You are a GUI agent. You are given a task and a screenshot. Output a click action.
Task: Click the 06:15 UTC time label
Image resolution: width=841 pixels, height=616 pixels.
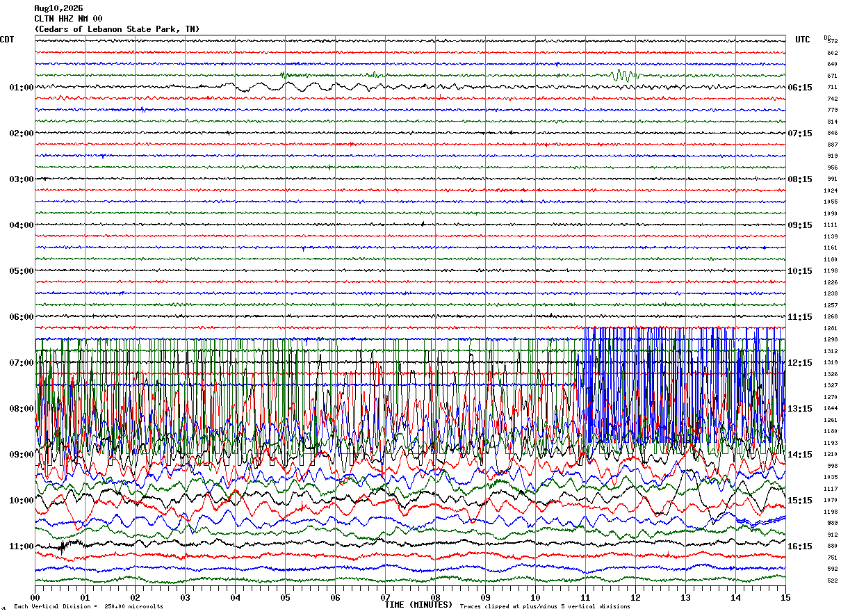click(800, 88)
